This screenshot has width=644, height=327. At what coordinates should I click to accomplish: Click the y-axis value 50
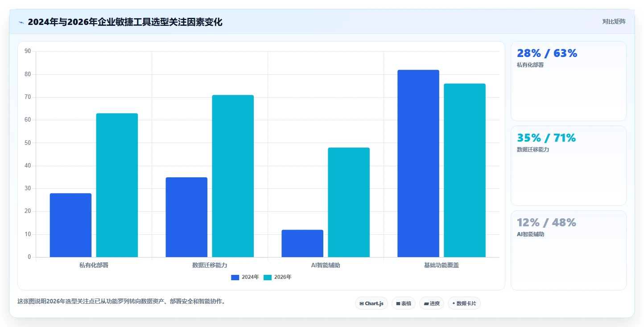[28, 143]
